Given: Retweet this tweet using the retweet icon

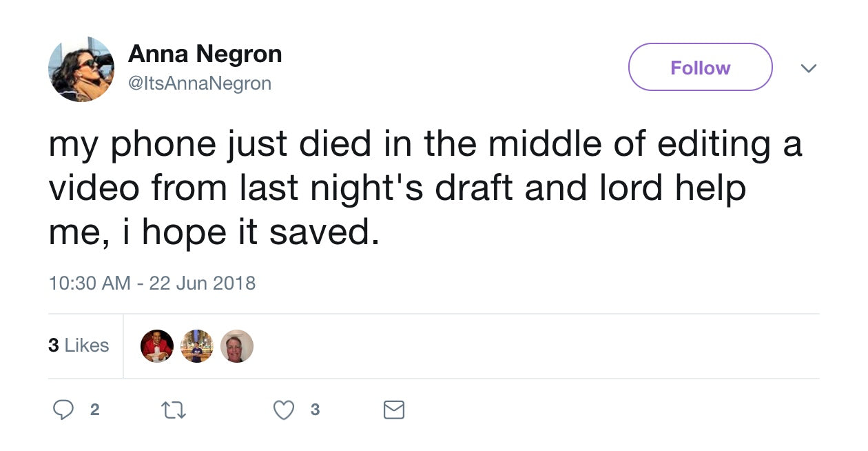Looking at the screenshot, I should click(173, 410).
